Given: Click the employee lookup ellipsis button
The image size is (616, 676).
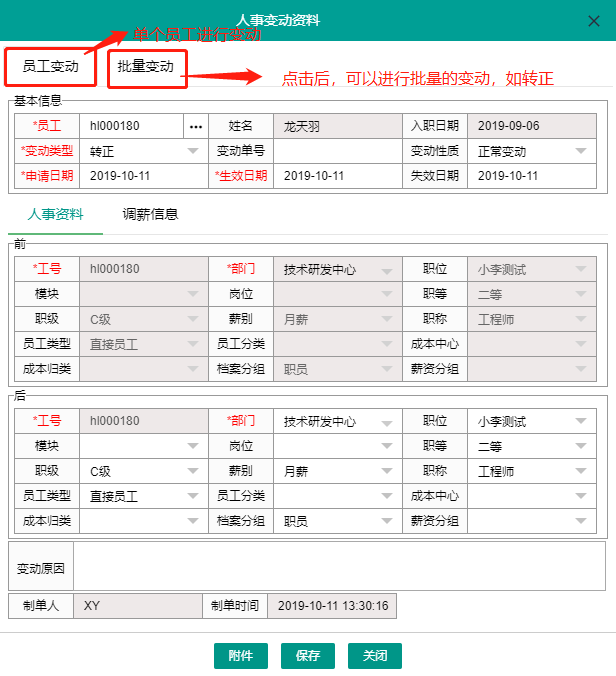Looking at the screenshot, I should [196, 126].
